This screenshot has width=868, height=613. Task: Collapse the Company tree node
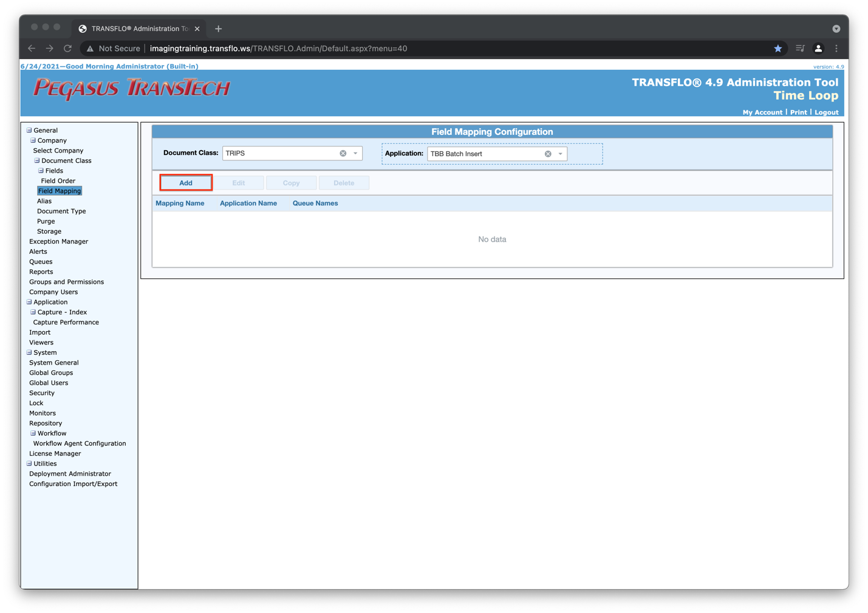[x=33, y=140]
